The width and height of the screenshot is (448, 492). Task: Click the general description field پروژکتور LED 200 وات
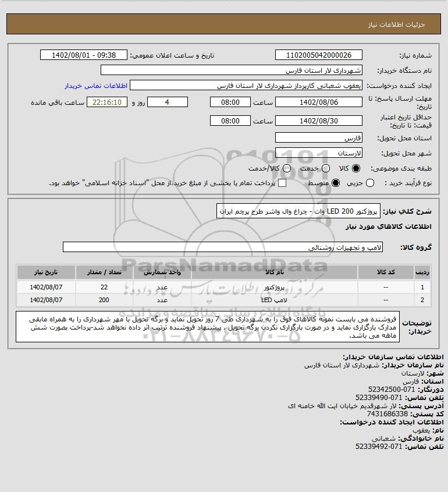point(298,211)
